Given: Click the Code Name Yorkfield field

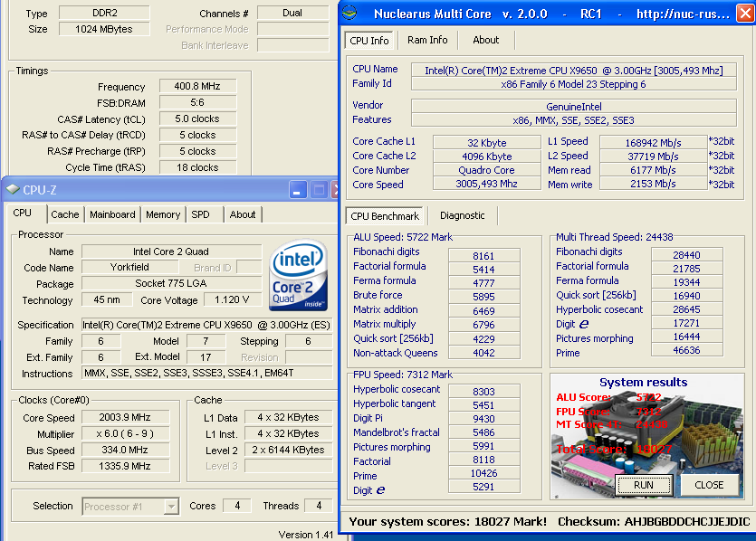Looking at the screenshot, I should pyautogui.click(x=129, y=267).
